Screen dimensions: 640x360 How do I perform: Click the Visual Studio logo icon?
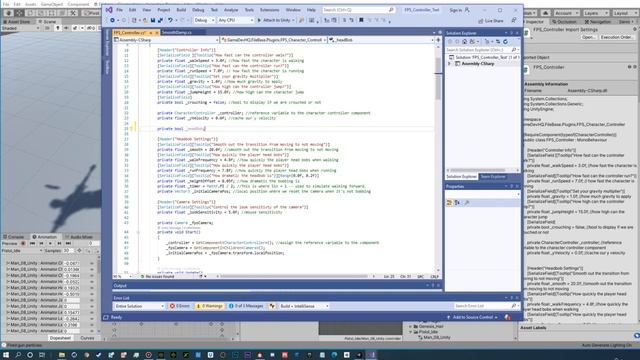pos(109,10)
